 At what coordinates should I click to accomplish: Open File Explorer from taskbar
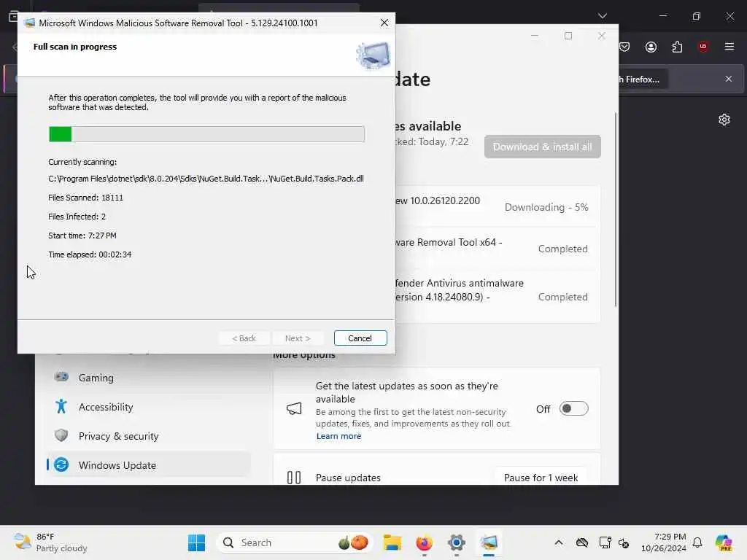392,542
